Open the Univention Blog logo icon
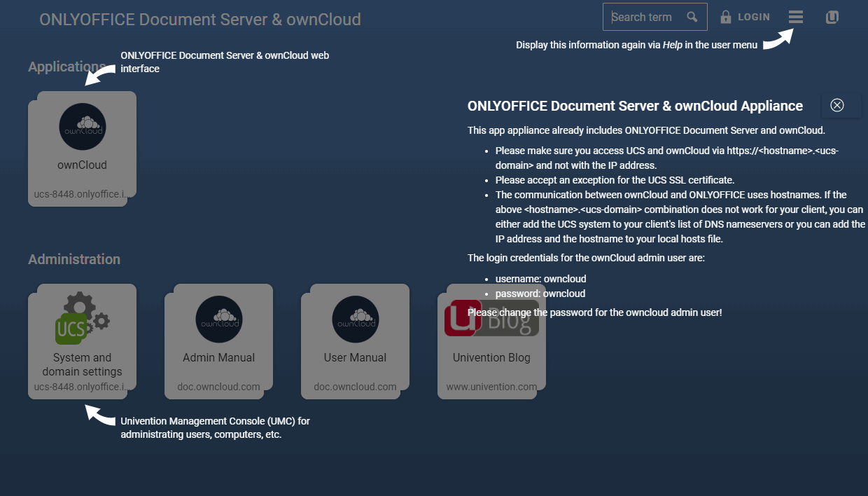The image size is (868, 496). click(x=491, y=318)
